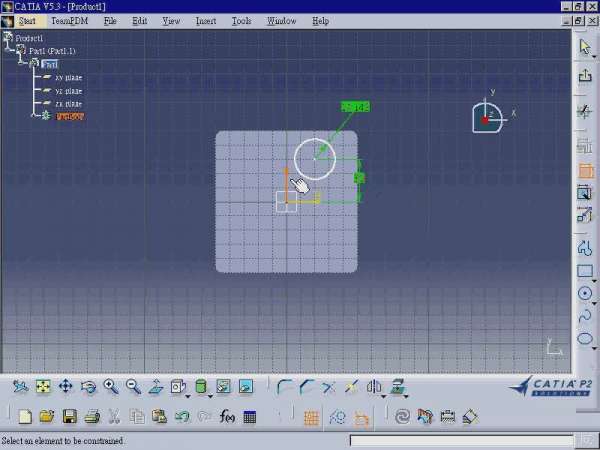
Task: Click the Update spiral icon
Action: click(402, 416)
